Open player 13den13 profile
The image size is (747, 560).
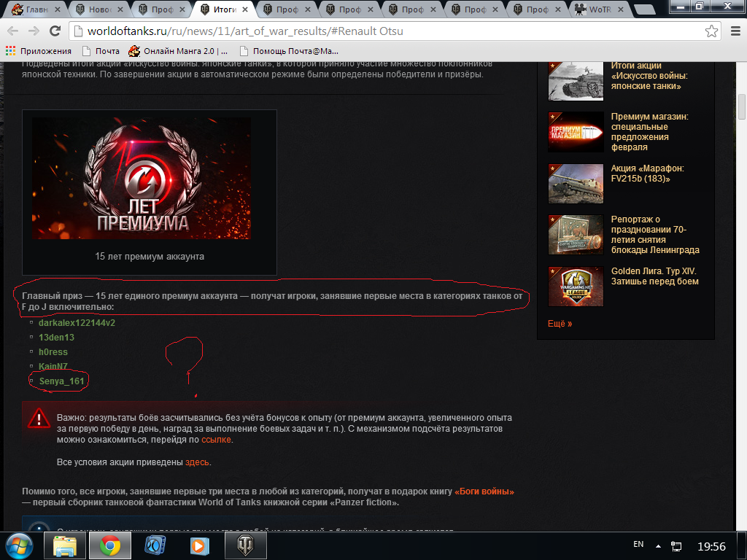[56, 338]
